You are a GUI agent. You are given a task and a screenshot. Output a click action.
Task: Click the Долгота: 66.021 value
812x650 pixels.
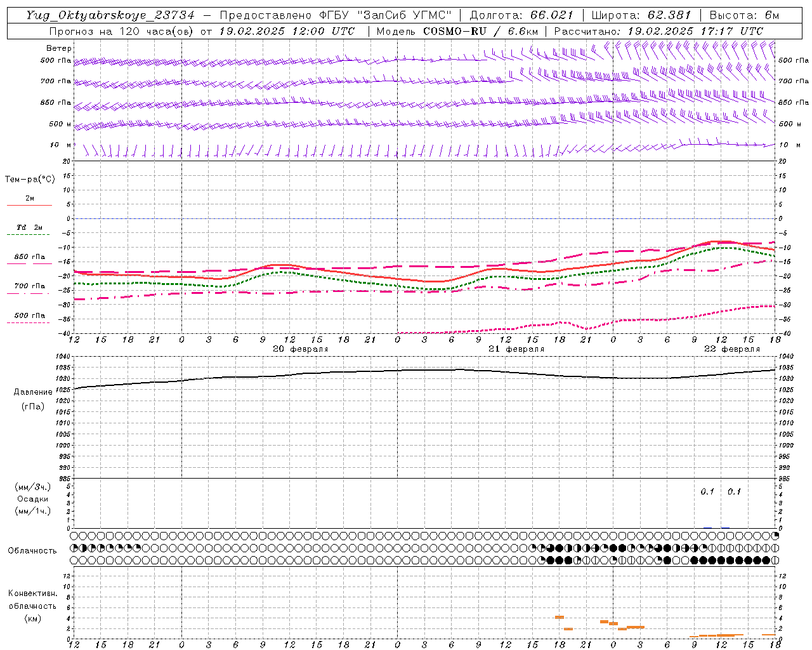click(521, 15)
